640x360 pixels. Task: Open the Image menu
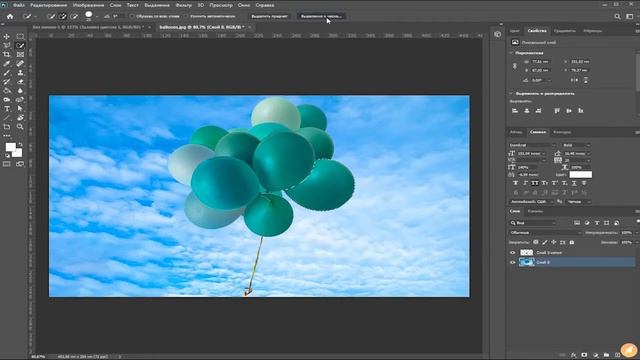pos(88,5)
